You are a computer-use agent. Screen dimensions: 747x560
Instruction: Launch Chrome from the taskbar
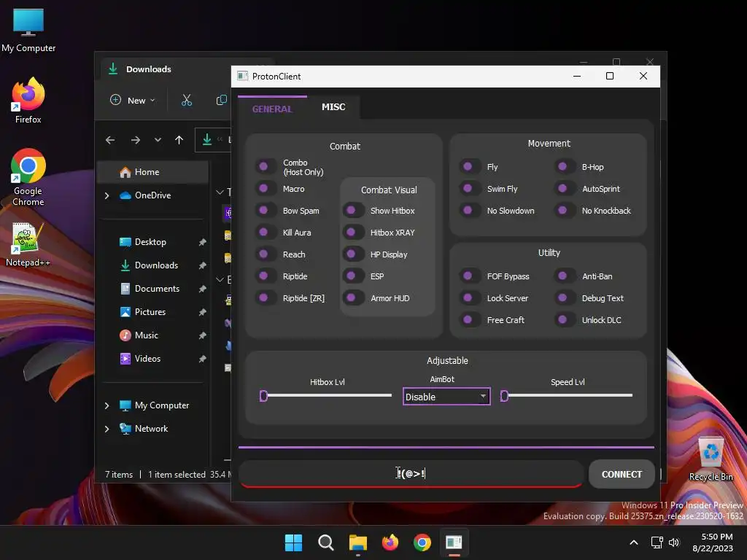tap(422, 542)
